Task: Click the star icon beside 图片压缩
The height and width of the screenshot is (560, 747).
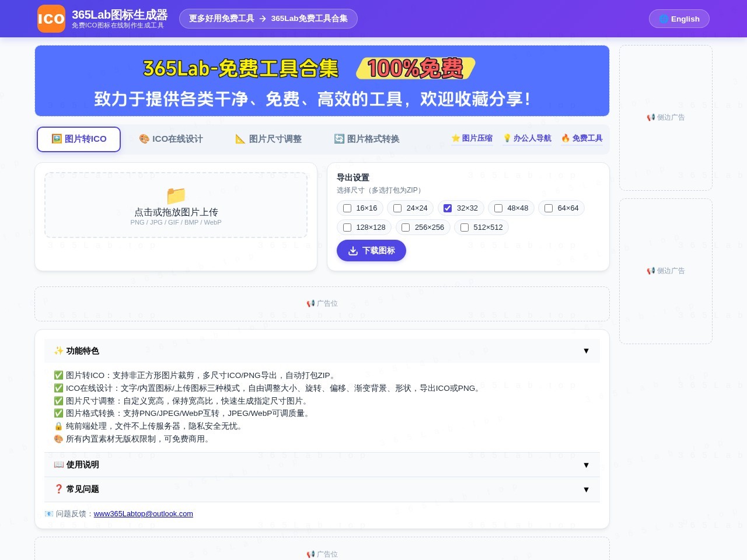Action: (x=456, y=138)
